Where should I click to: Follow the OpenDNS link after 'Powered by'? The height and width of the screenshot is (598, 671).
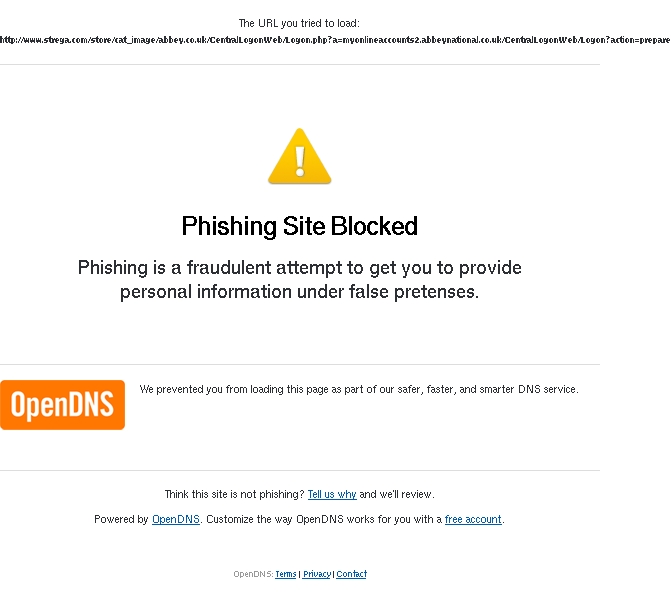[176, 519]
